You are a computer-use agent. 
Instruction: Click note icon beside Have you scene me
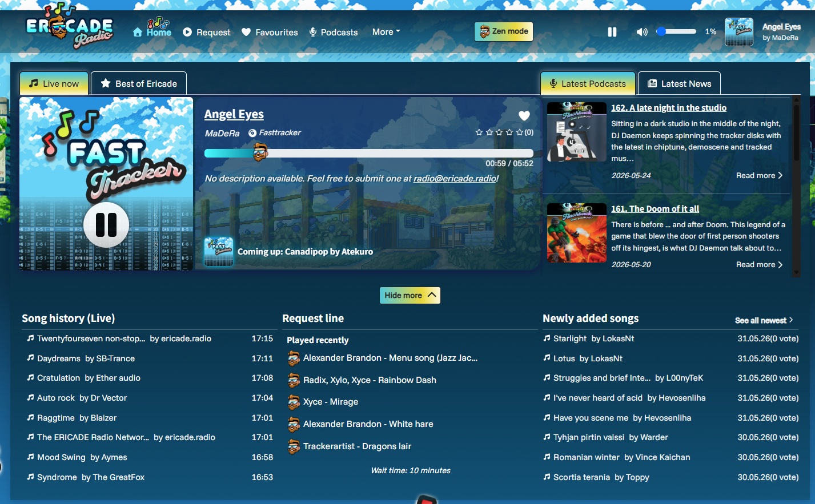[547, 417]
